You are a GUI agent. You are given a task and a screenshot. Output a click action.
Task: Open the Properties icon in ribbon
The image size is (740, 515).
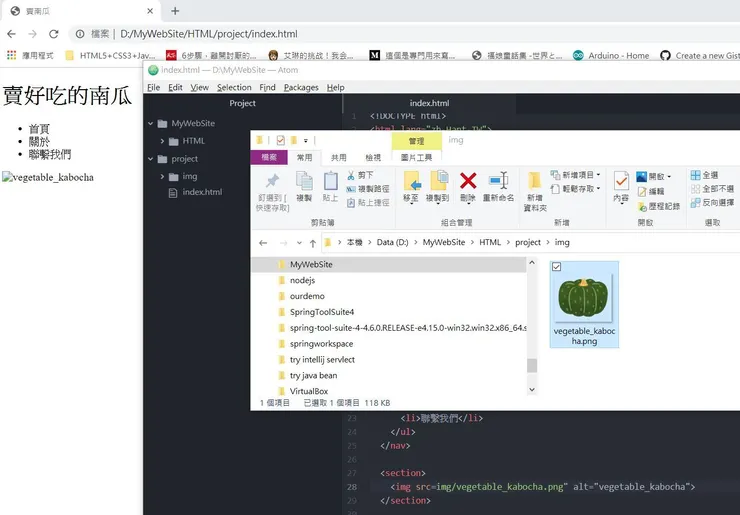point(621,181)
